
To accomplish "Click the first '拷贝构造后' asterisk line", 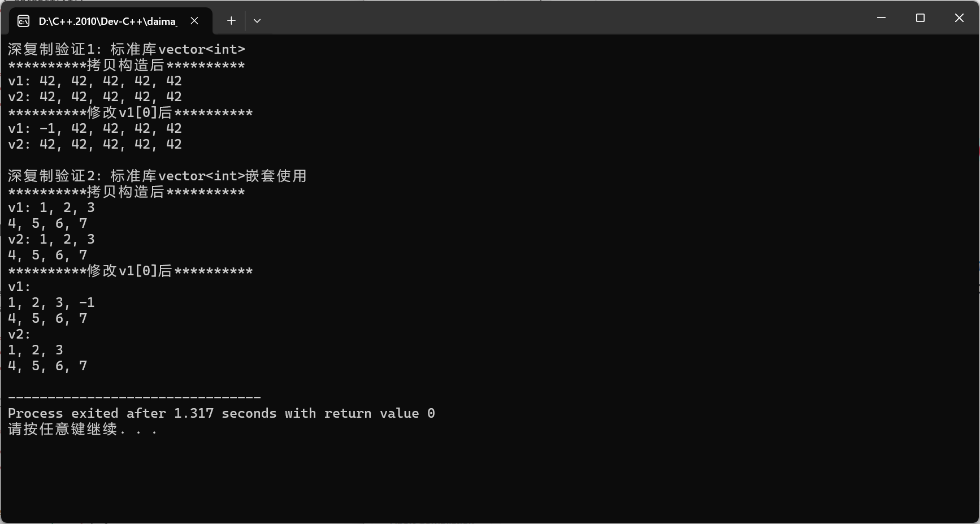I will click(127, 65).
